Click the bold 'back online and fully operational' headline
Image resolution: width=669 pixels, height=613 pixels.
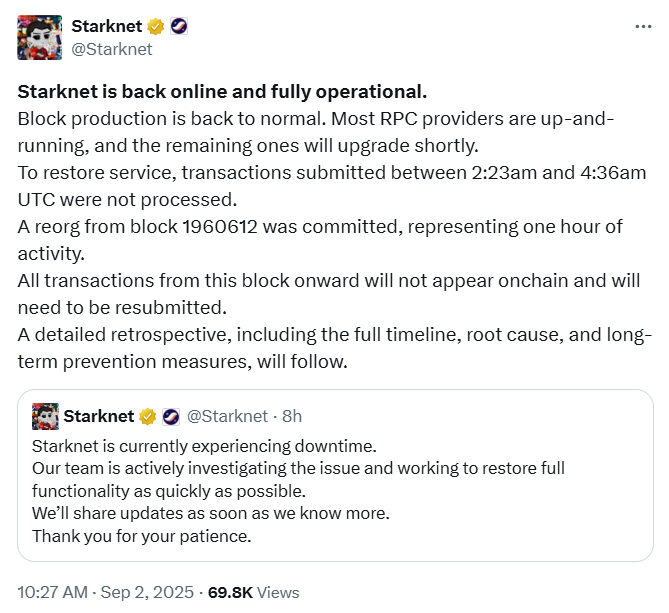coord(222,92)
